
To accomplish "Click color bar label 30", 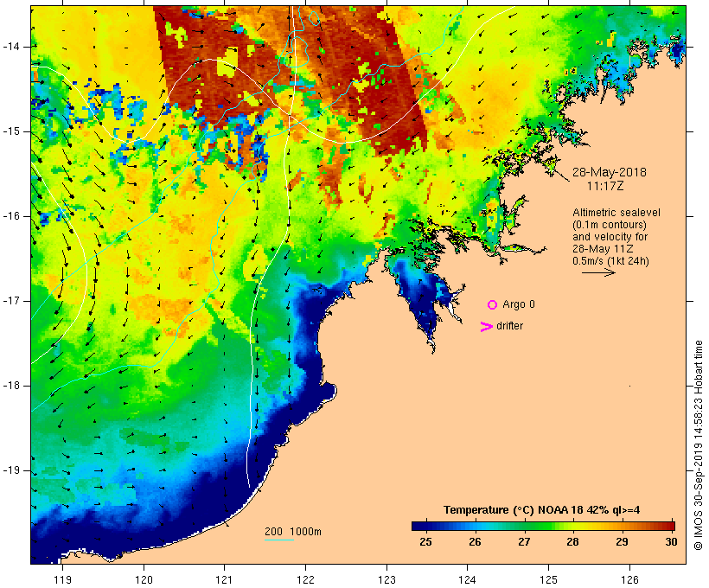I will coord(672,542).
